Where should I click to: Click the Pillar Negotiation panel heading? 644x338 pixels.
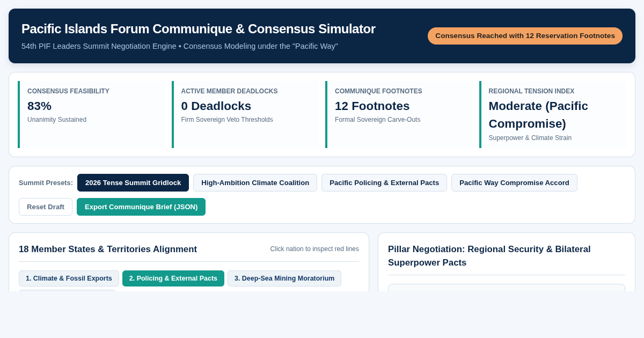click(489, 256)
